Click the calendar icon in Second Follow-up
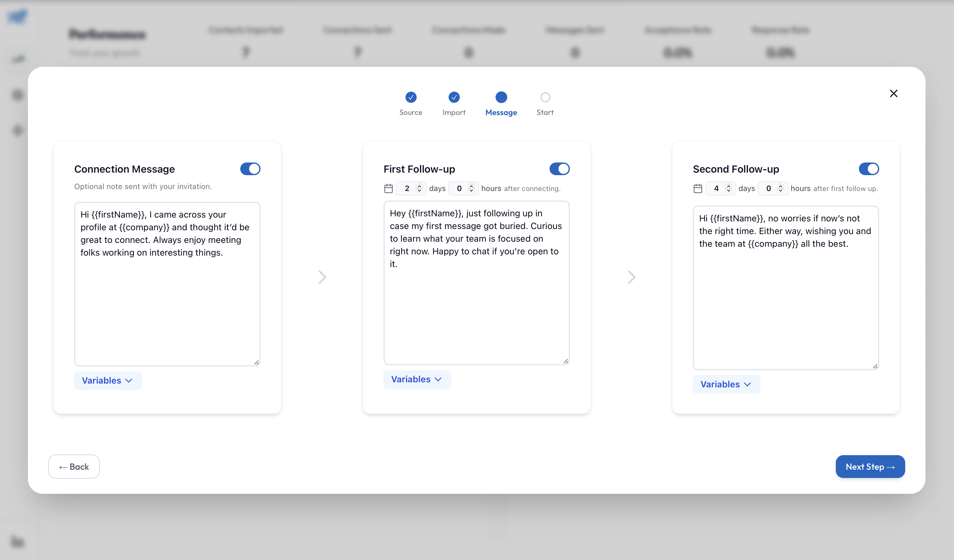954x560 pixels. [698, 188]
